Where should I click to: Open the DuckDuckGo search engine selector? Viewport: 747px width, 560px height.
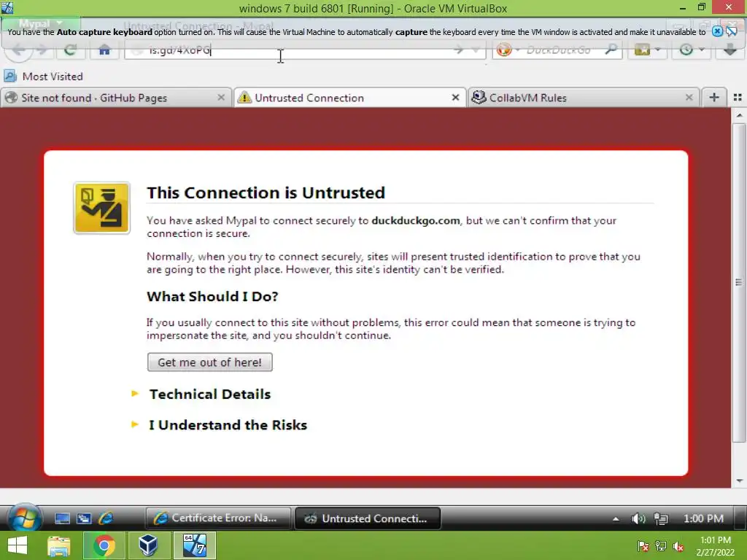click(508, 50)
